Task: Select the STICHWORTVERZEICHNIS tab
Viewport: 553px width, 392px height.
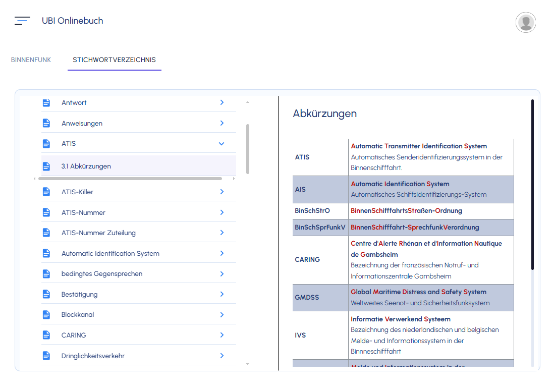Action: 114,60
